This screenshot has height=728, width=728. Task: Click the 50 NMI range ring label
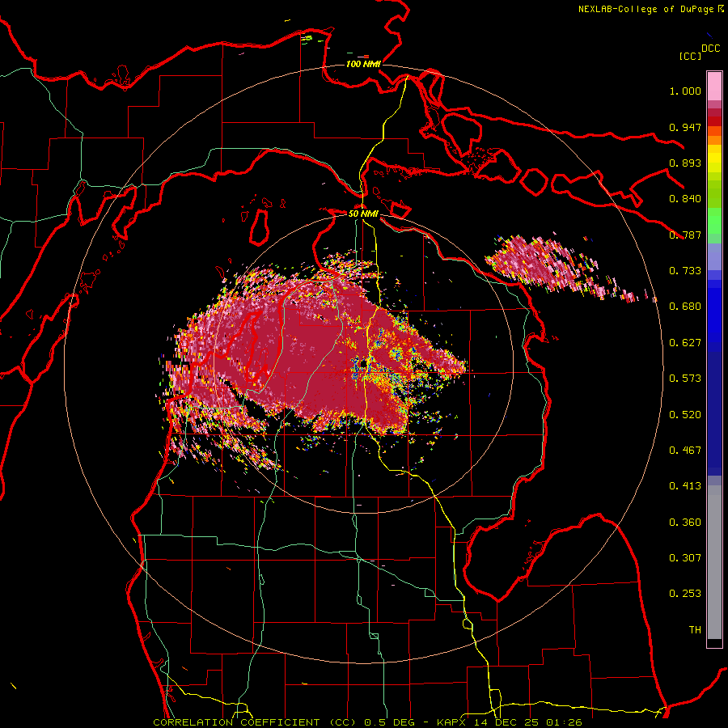click(x=363, y=214)
